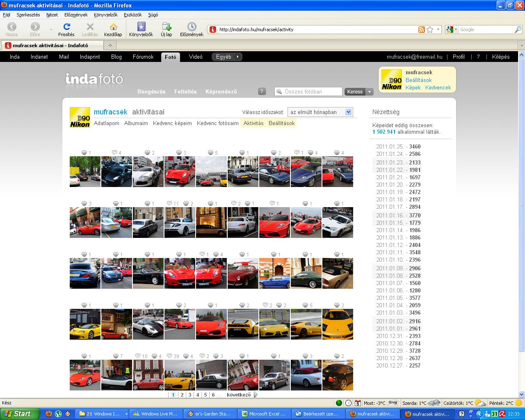Image resolution: width=525 pixels, height=420 pixels.
Task: Open the Kedvenc fotósaim link
Action: 218,123
